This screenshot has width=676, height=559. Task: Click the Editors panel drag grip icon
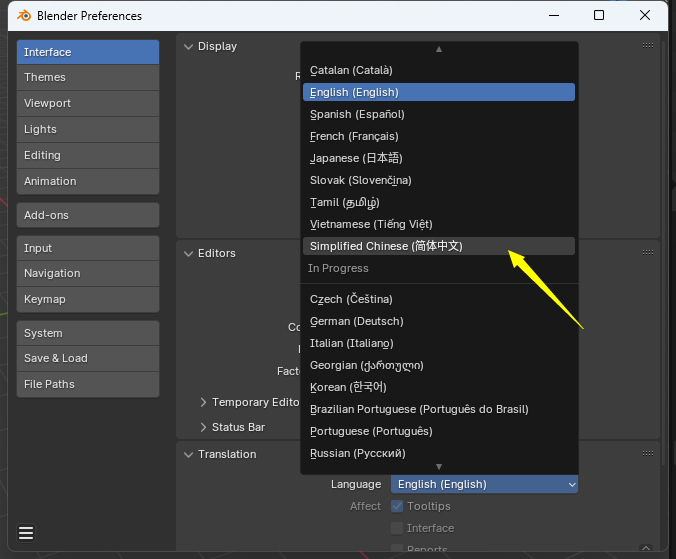648,253
